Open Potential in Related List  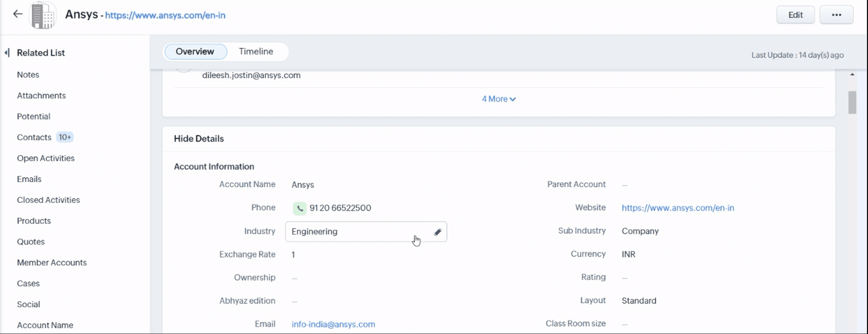tap(34, 117)
